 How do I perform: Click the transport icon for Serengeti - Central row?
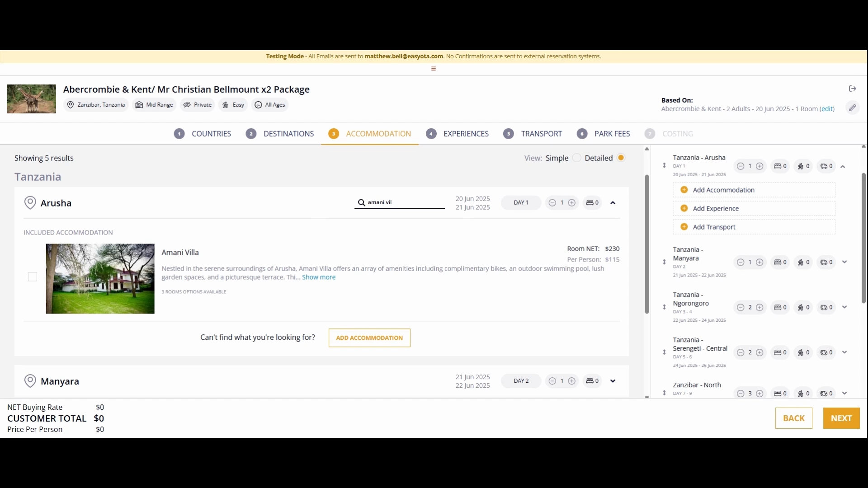pos(824,352)
